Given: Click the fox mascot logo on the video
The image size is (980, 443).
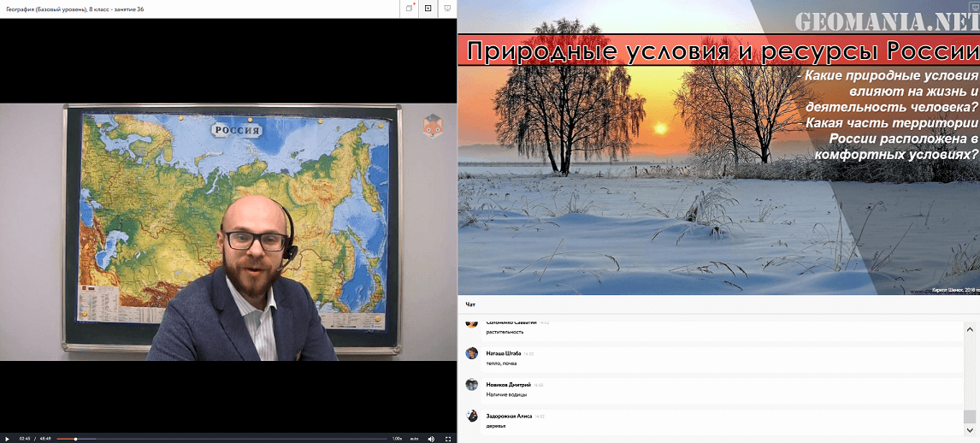Looking at the screenshot, I should pos(432,126).
